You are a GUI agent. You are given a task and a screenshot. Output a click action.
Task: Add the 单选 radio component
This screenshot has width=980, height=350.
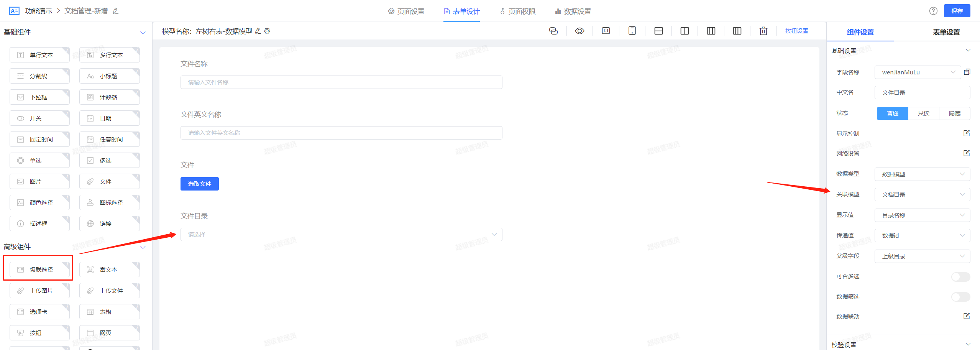[x=39, y=160]
